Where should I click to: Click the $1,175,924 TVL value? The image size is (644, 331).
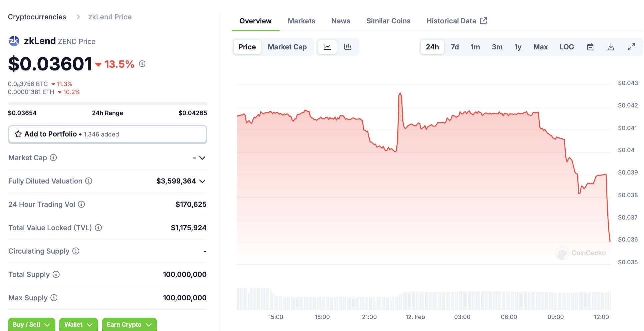[x=189, y=228]
